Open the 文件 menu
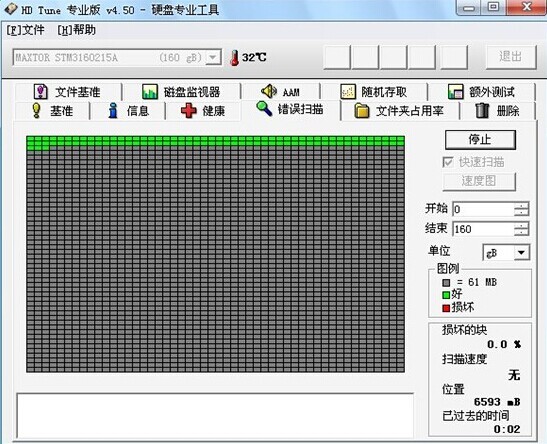Screen dimensions: 547x444 click(25, 30)
